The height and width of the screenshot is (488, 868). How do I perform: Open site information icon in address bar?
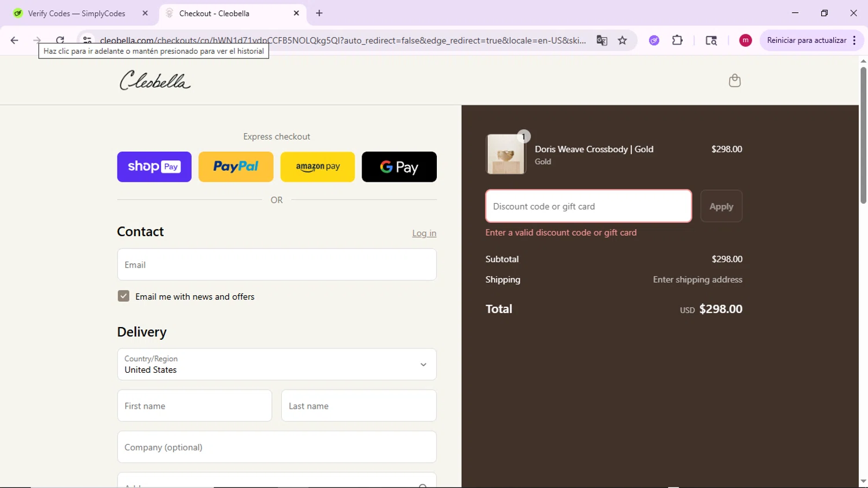[87, 40]
